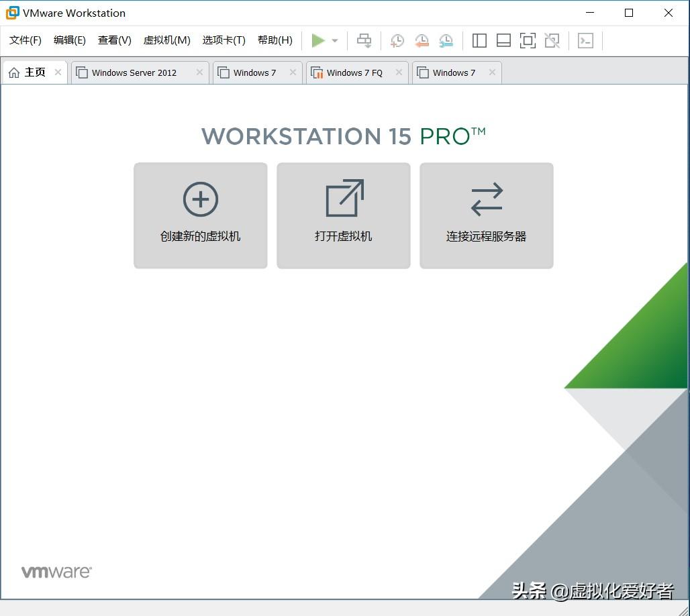Activate Unity mode

click(552, 40)
